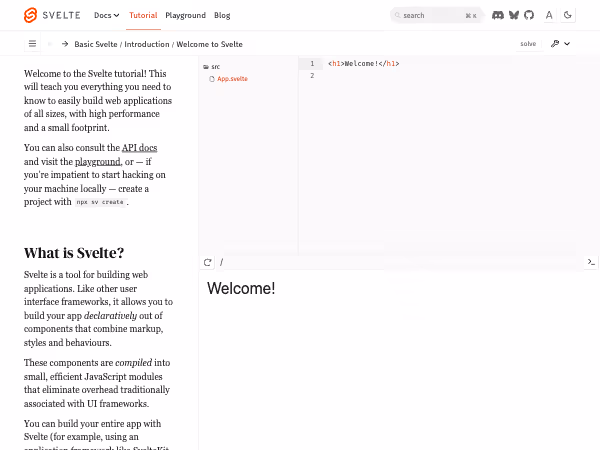
Task: Click the preview URL path field
Action: pyautogui.click(x=398, y=262)
